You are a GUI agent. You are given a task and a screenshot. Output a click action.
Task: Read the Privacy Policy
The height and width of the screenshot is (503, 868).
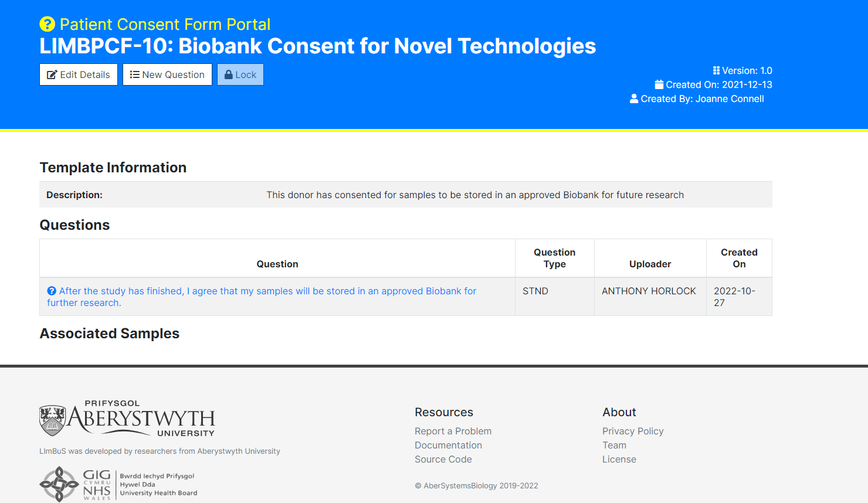[633, 431]
